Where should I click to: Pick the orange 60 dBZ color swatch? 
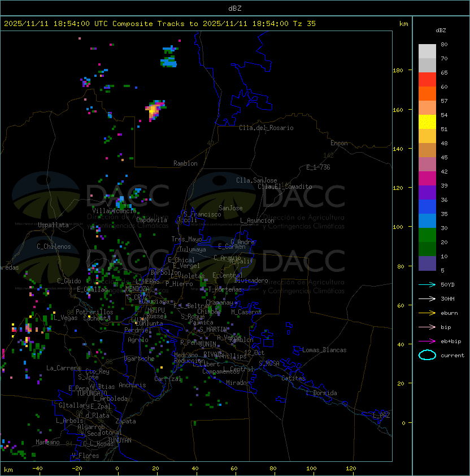click(427, 93)
